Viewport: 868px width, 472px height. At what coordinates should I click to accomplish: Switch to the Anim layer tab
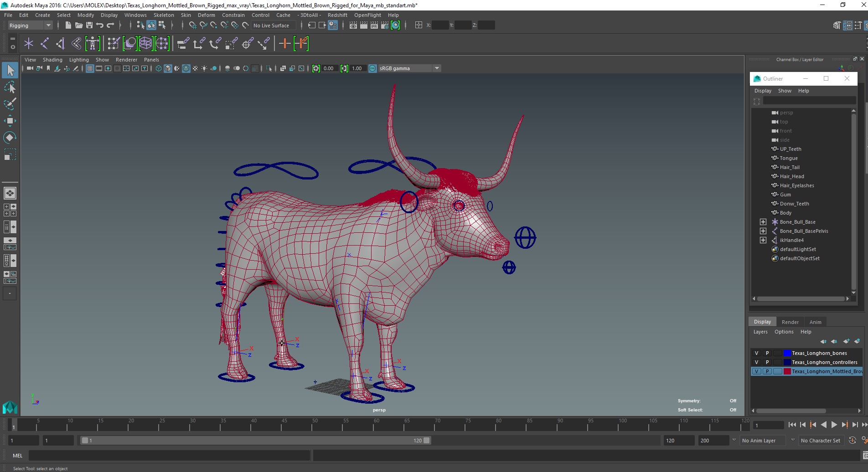815,322
